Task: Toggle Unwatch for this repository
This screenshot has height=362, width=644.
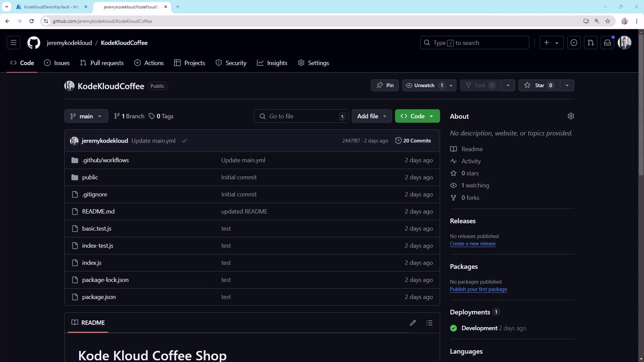Action: (424, 85)
